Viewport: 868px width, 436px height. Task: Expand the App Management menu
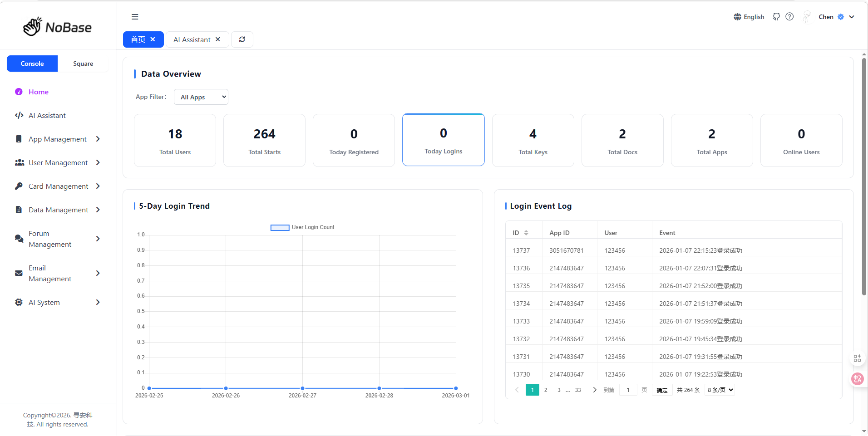click(x=57, y=139)
